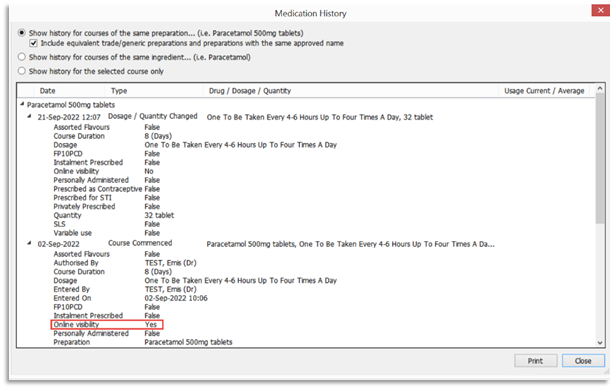613x389 pixels.
Task: Click 'Assorted Flavours' row under 02-Sep-2022
Action: coord(107,254)
